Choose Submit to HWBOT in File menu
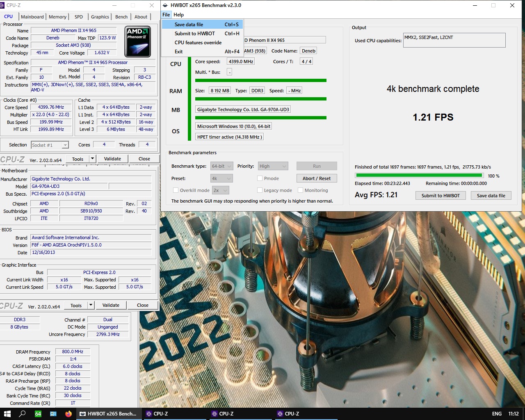Viewport: 525px width, 420px height. tap(203, 34)
